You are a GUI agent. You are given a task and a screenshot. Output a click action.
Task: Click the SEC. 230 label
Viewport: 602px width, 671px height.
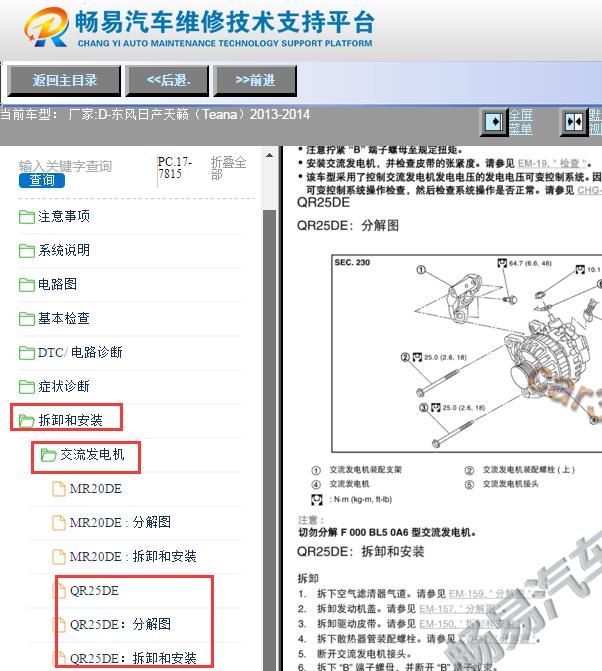point(352,262)
